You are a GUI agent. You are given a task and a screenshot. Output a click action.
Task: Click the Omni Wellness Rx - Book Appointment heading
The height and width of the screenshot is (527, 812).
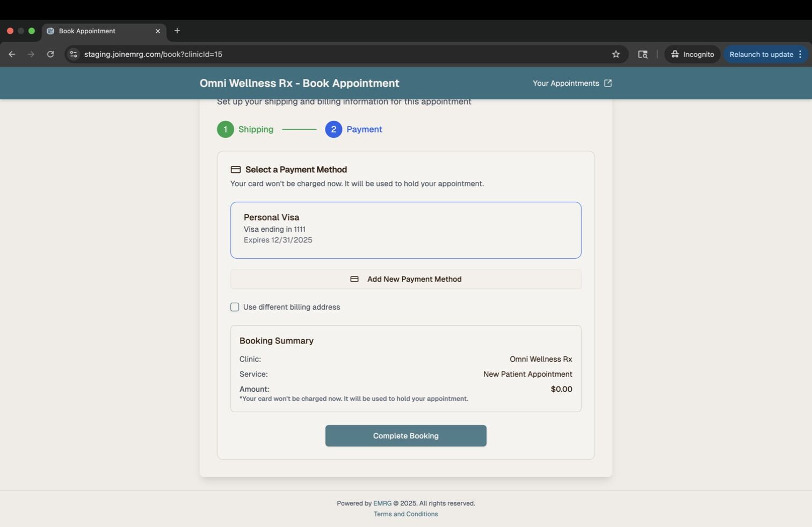(x=300, y=83)
